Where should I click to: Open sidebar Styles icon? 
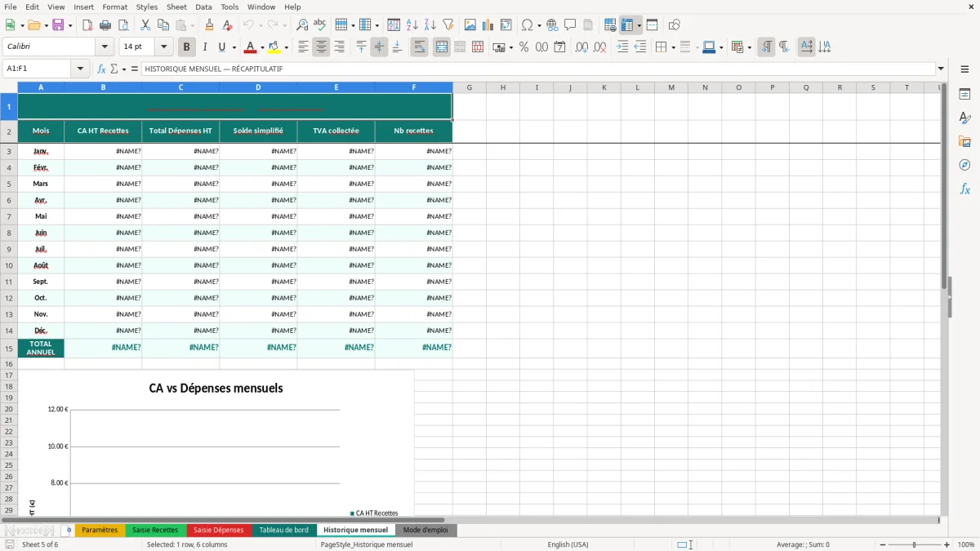point(964,118)
